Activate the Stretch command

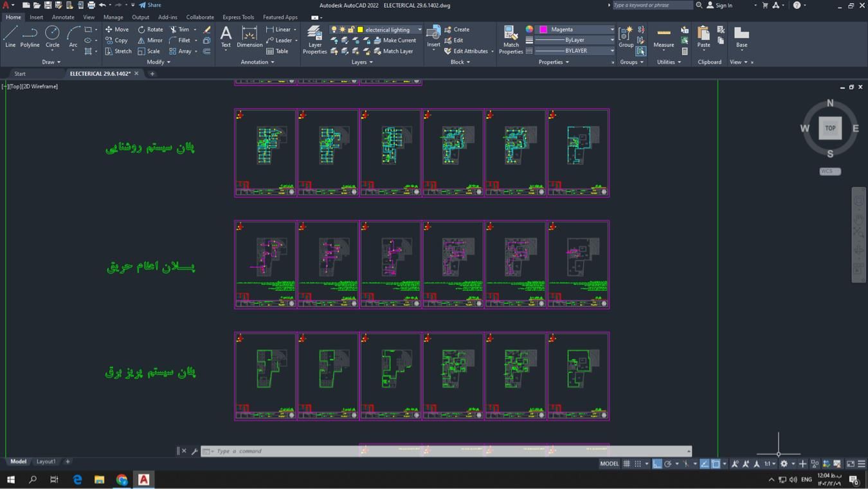tap(118, 51)
